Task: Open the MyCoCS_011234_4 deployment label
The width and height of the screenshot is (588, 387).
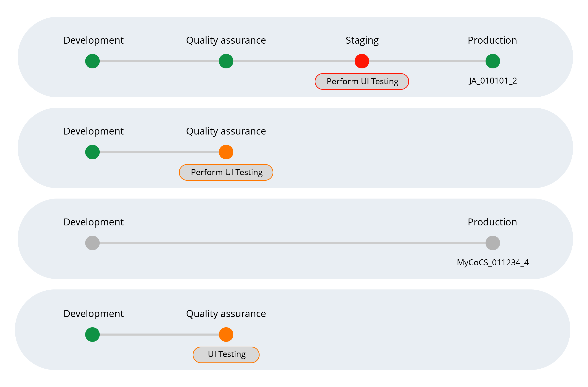Action: pos(493,263)
